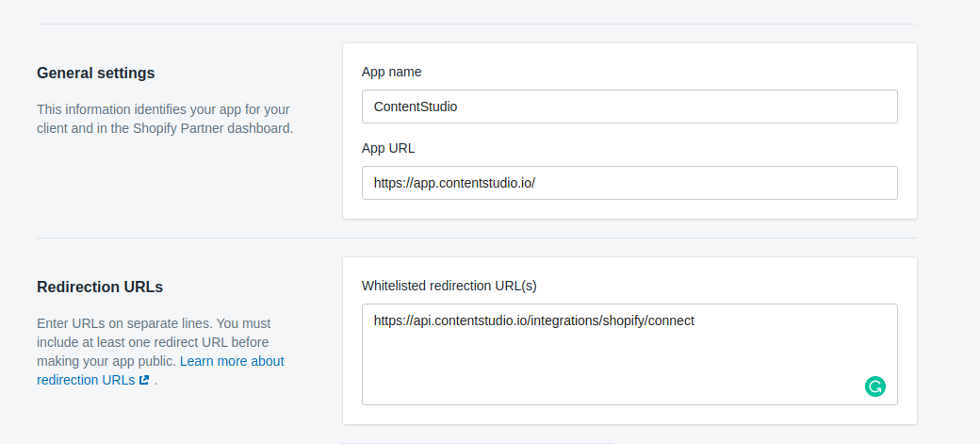Focus the Whitelisted redirection URL(s) textarea
Image resolution: width=980 pixels, height=444 pixels.
point(629,354)
